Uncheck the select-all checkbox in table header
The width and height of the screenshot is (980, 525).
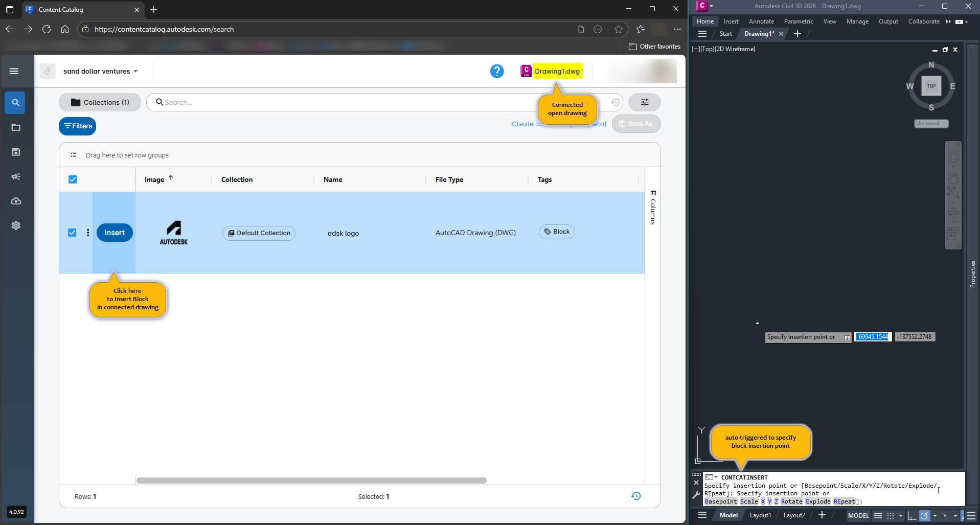point(72,179)
